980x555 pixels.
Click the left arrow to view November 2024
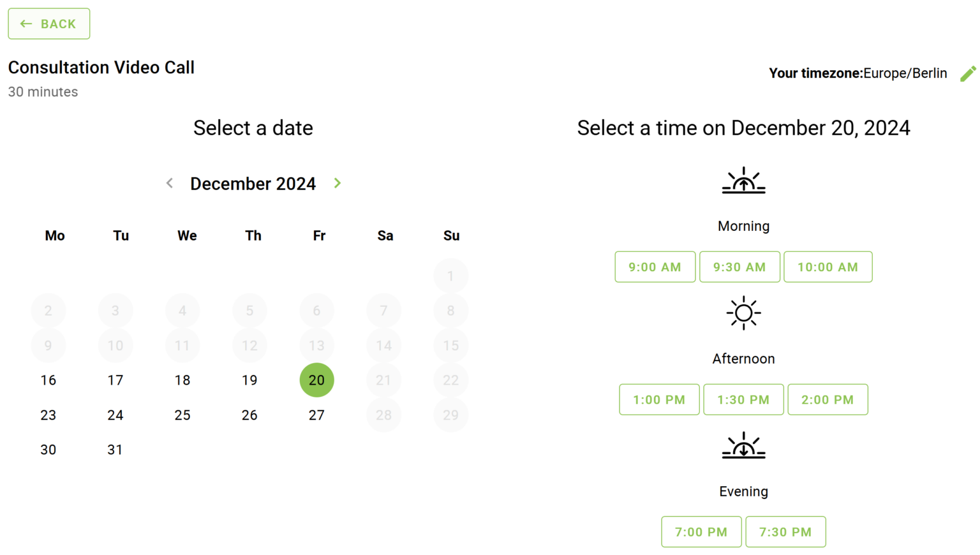pyautogui.click(x=169, y=183)
